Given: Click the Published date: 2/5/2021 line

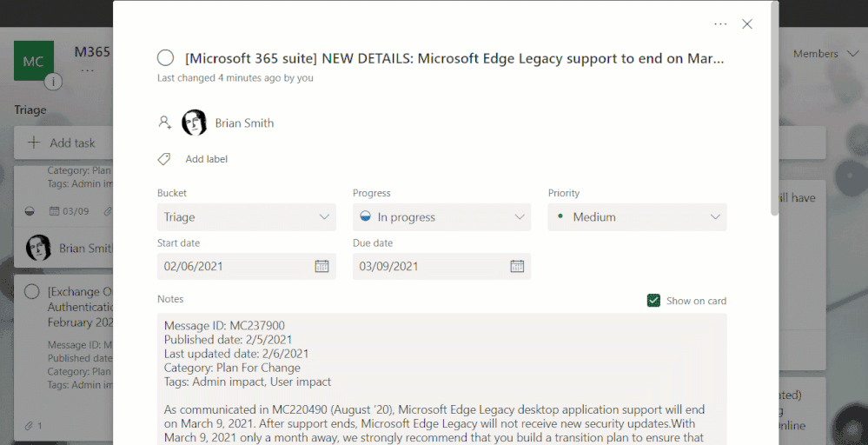Looking at the screenshot, I should pos(228,339).
